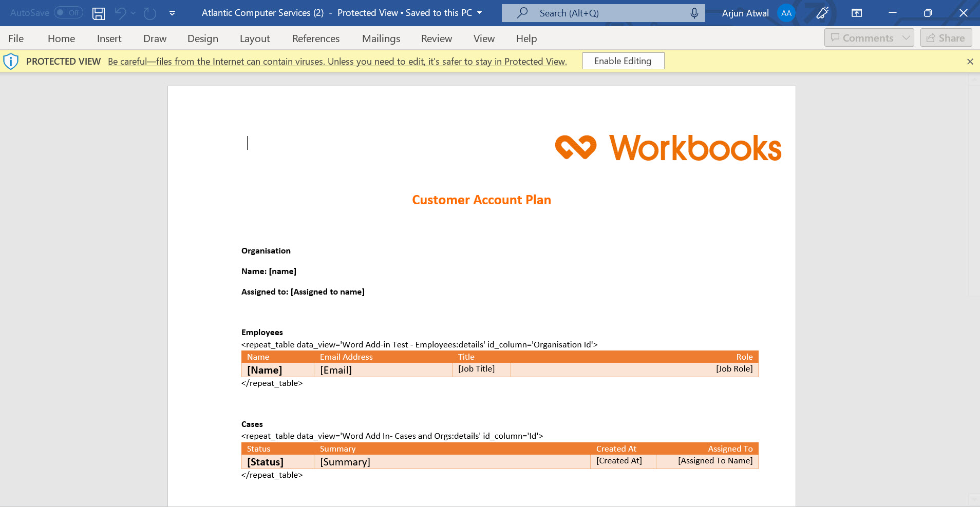Click the [Email] table cell
Screen dimensions: 980x507
(383, 370)
